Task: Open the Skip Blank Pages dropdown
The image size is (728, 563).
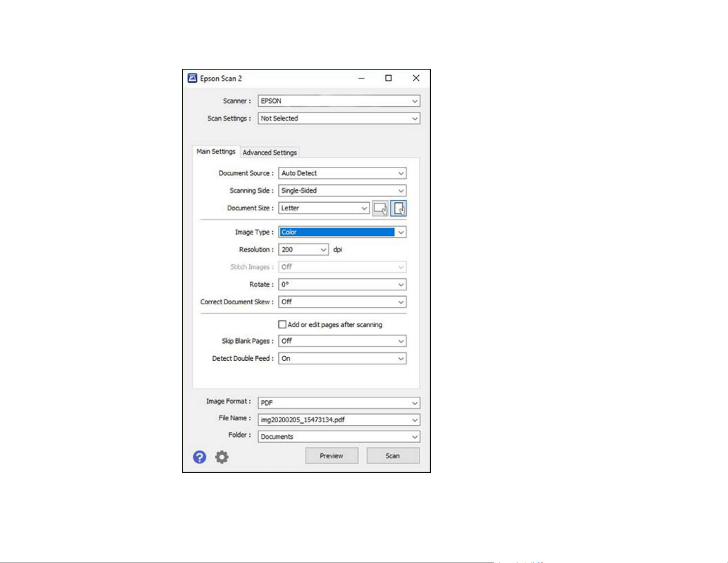Action: click(342, 341)
